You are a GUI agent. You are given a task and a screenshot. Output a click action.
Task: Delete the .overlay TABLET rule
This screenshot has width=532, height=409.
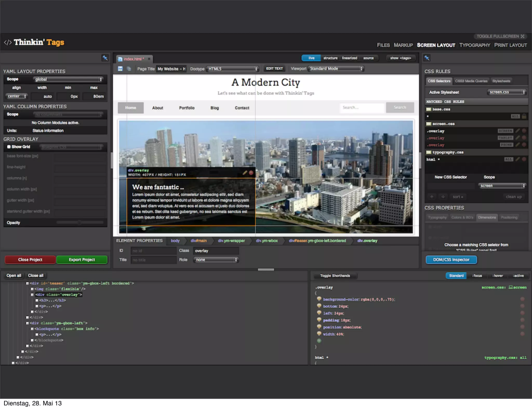coord(524,138)
